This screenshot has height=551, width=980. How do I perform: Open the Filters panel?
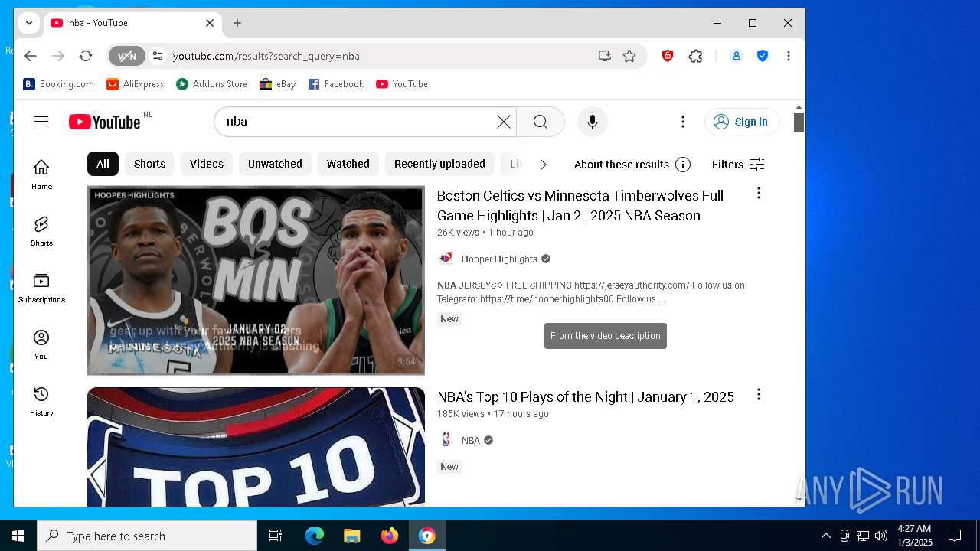(738, 165)
